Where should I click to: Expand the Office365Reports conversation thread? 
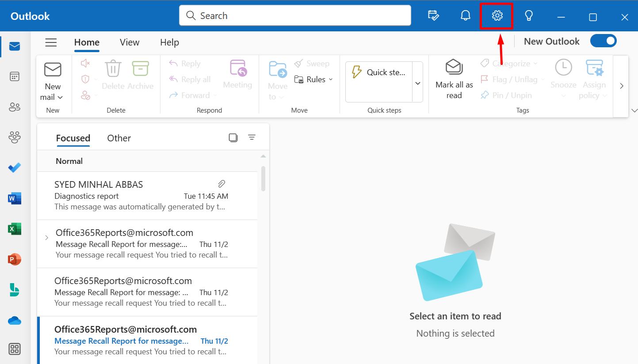click(47, 238)
